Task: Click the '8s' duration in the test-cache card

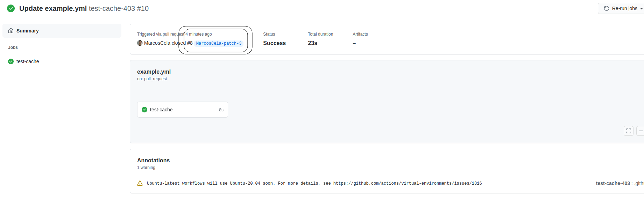Action: pos(221,110)
